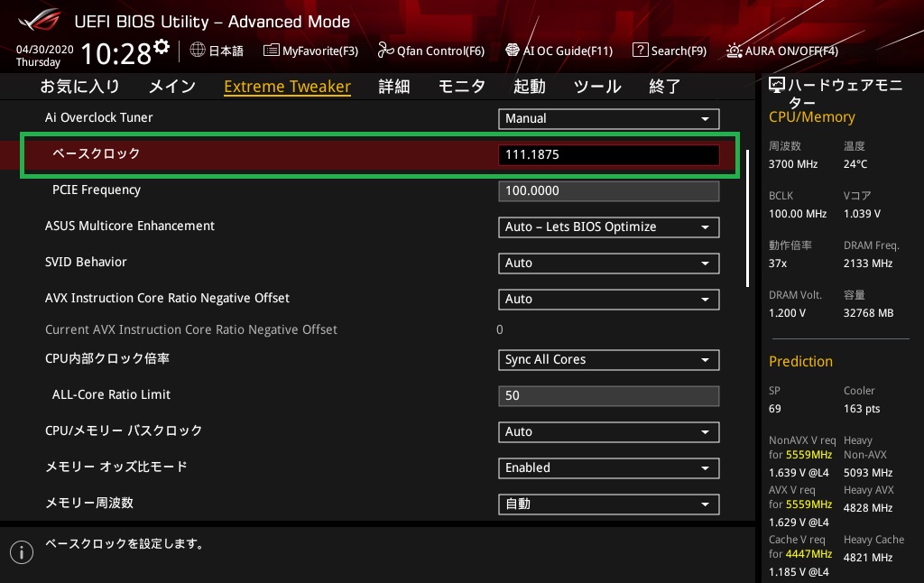924x583 pixels.
Task: Click the ベースクロック value field 111.1875
Action: 609,154
